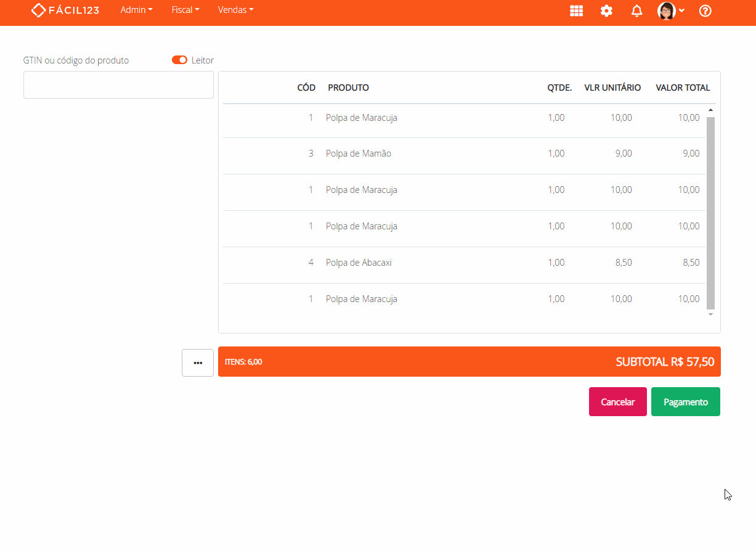Image resolution: width=756 pixels, height=553 pixels.
Task: Click the scroll down arrow in list
Action: (x=710, y=314)
